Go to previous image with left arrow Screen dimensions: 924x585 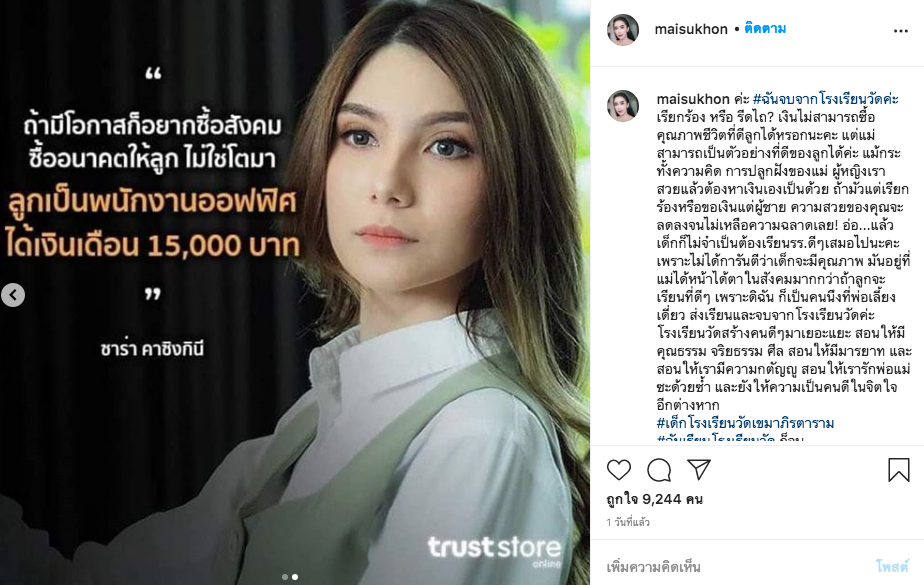pyautogui.click(x=13, y=295)
